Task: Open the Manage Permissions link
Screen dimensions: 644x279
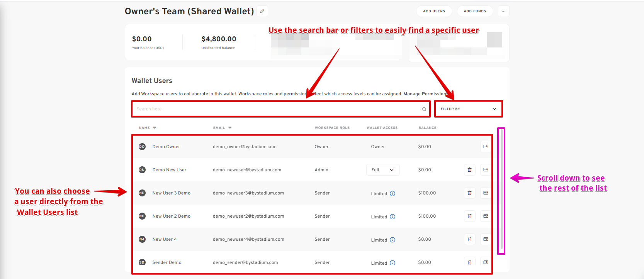Action: click(x=425, y=94)
